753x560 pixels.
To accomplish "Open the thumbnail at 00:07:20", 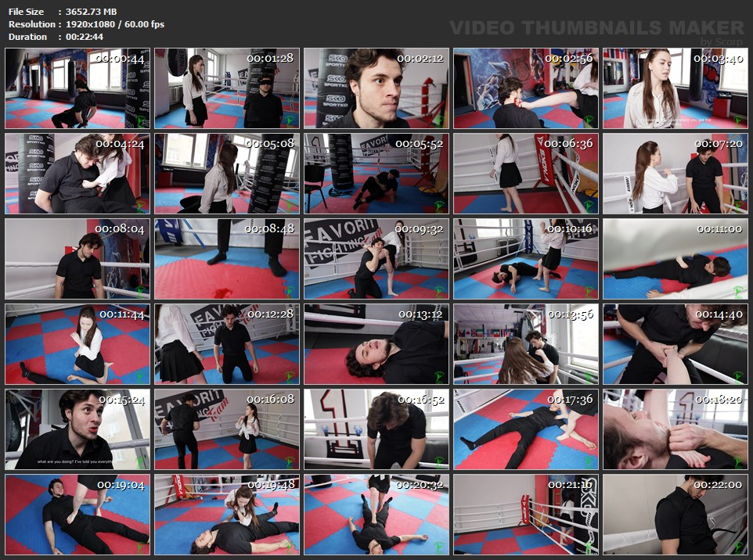I will coord(676,174).
